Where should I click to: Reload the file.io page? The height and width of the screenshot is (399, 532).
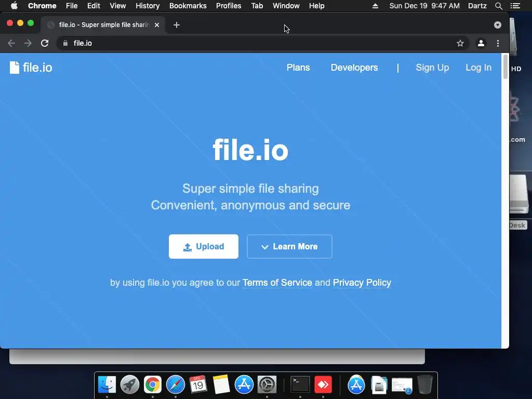point(45,43)
